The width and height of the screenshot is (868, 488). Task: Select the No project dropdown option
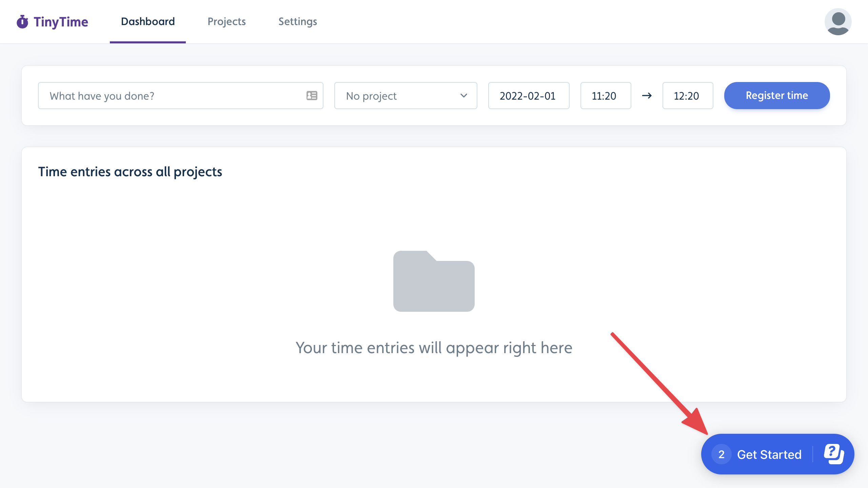pyautogui.click(x=406, y=95)
